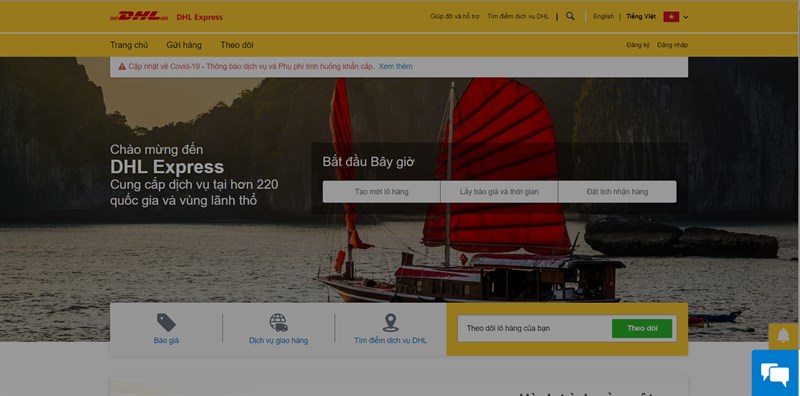Focus the Theo dõi lô hàng input field
800x396 pixels.
point(534,328)
